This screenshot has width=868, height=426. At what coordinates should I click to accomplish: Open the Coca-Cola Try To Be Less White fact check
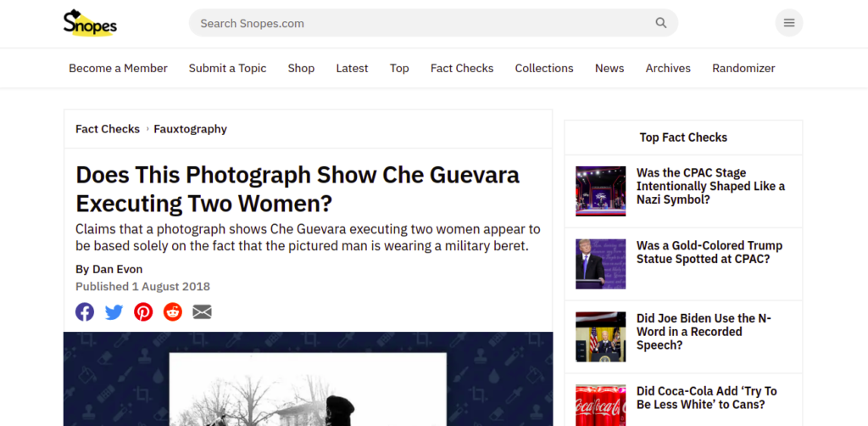pyautogui.click(x=707, y=398)
